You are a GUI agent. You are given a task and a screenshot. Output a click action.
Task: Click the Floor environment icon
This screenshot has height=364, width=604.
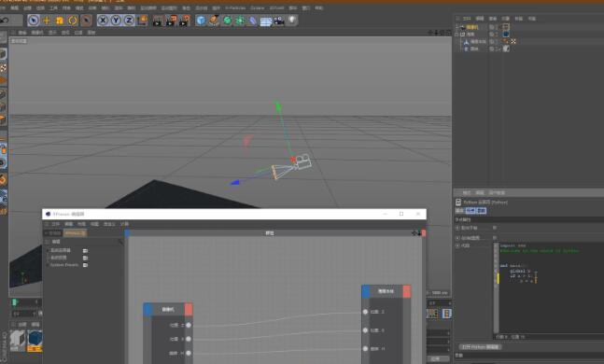click(x=266, y=21)
